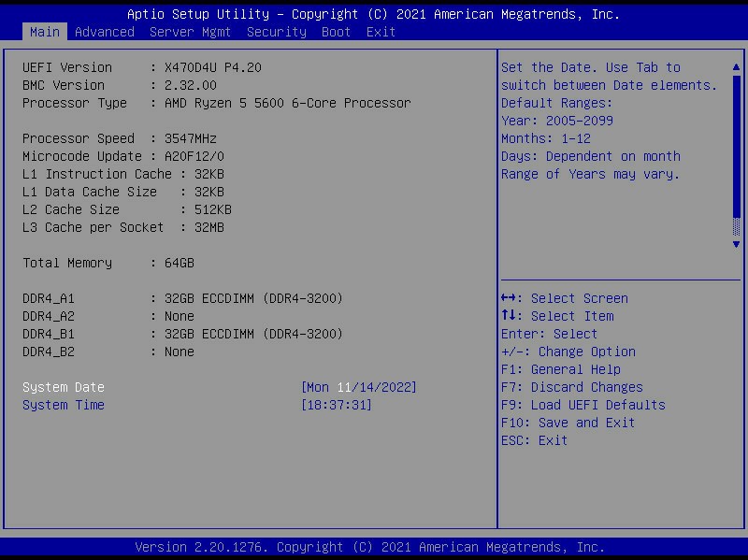Switch to the Advanced tab
748x560 pixels.
coord(104,32)
